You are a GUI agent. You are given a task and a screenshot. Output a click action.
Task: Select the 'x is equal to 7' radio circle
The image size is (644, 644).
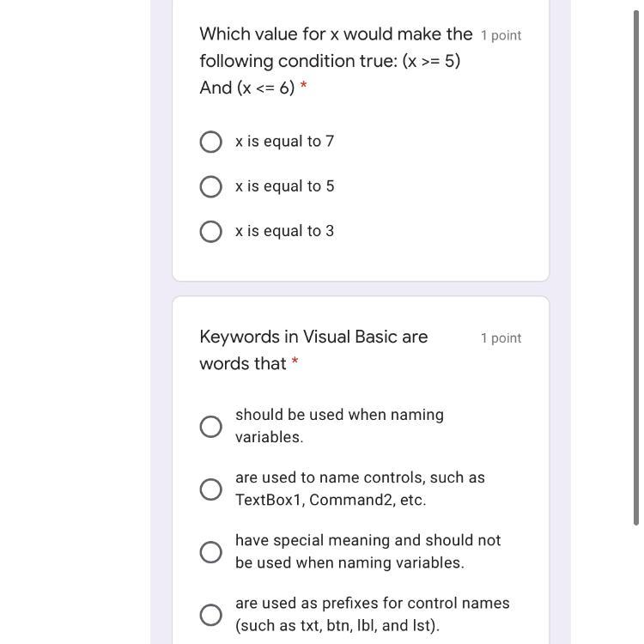pos(210,142)
